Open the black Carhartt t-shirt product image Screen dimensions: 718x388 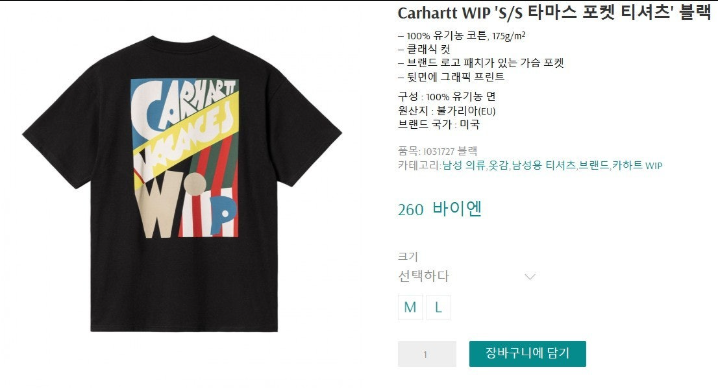click(182, 183)
